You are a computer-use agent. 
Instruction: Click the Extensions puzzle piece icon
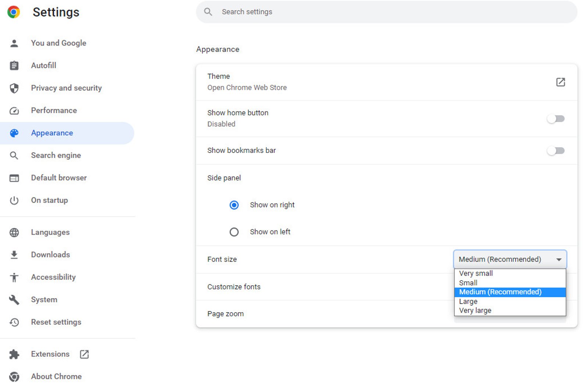pos(14,354)
